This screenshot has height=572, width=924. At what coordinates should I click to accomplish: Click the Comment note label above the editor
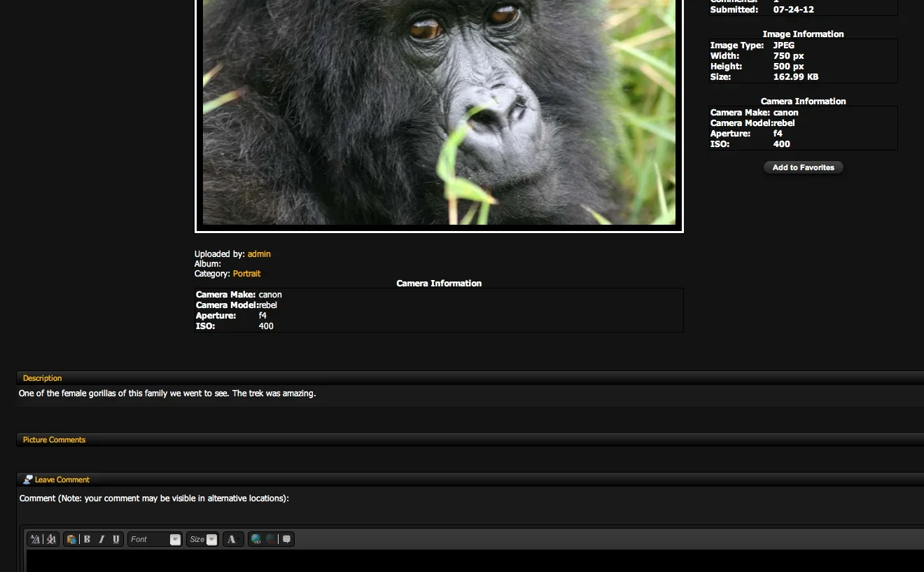(154, 498)
